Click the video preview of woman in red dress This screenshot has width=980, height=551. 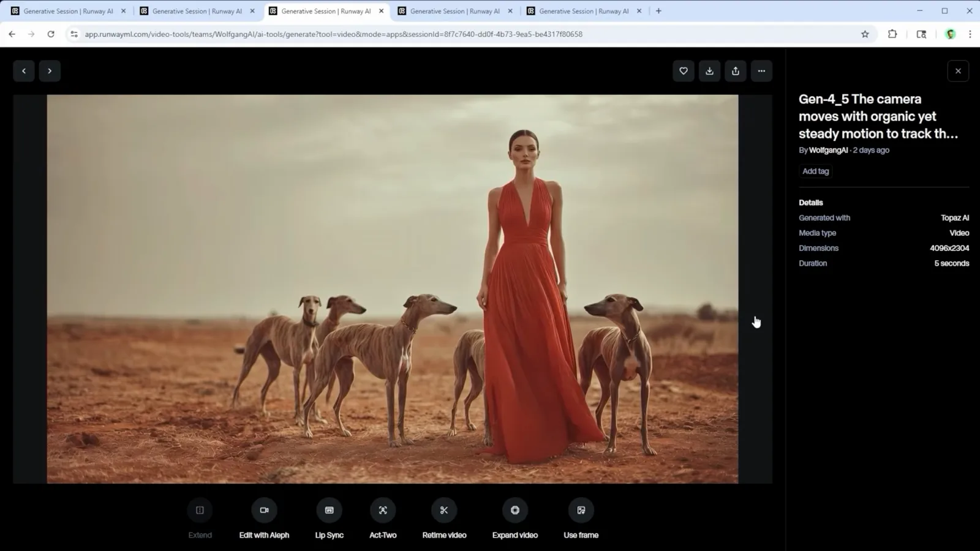(393, 289)
